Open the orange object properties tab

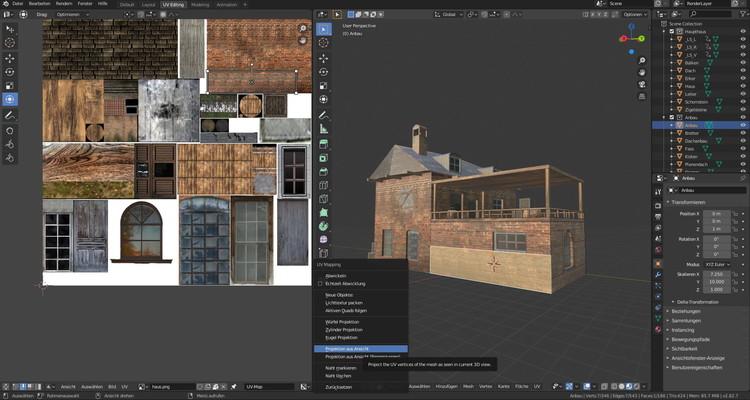pos(658,264)
